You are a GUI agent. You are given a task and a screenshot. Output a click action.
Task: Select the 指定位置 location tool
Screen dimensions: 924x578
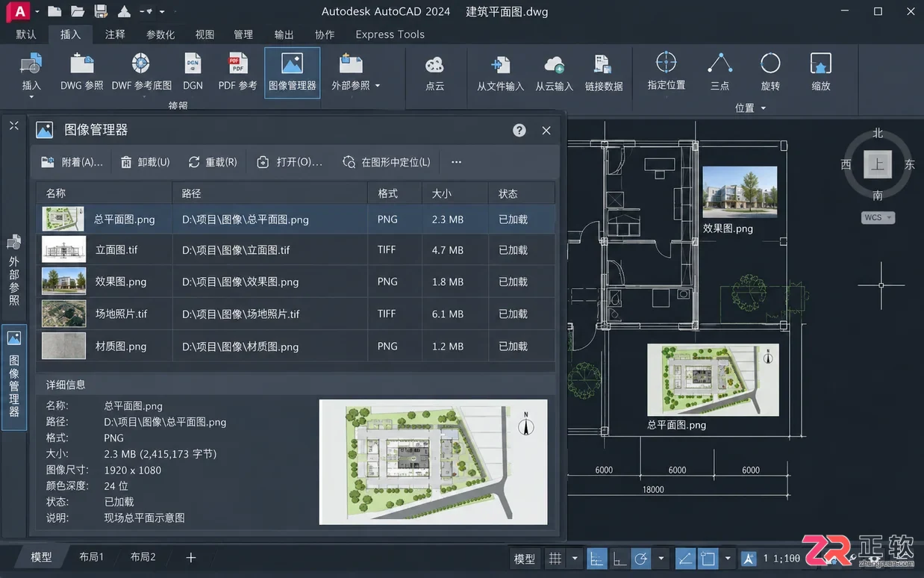(x=666, y=72)
